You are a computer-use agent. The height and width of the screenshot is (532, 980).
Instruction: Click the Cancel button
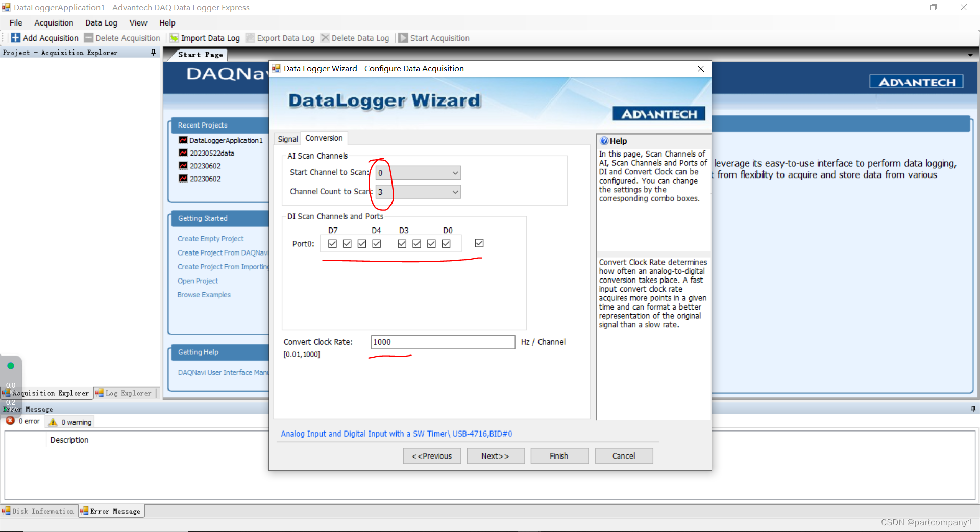click(x=624, y=456)
